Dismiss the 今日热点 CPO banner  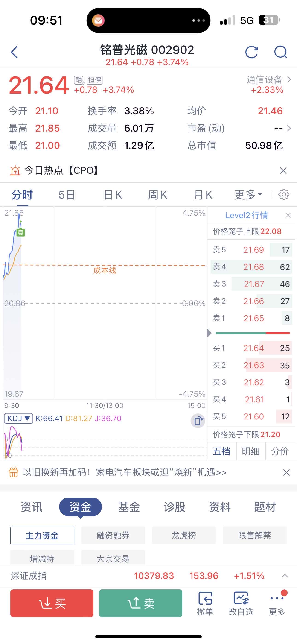(x=283, y=170)
